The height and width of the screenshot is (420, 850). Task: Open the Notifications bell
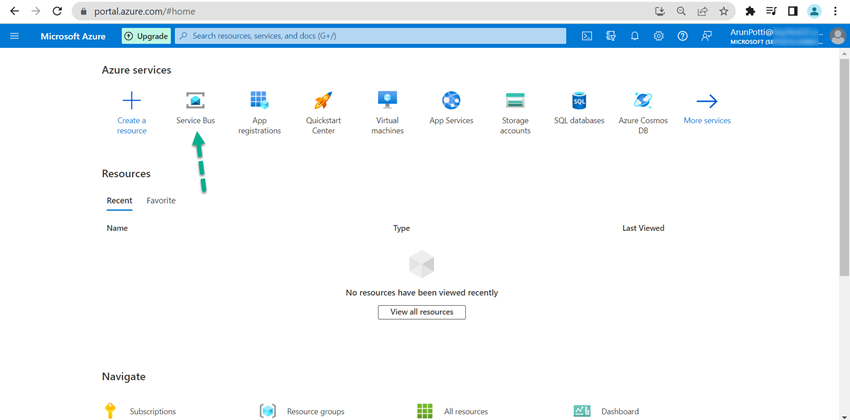pyautogui.click(x=635, y=36)
